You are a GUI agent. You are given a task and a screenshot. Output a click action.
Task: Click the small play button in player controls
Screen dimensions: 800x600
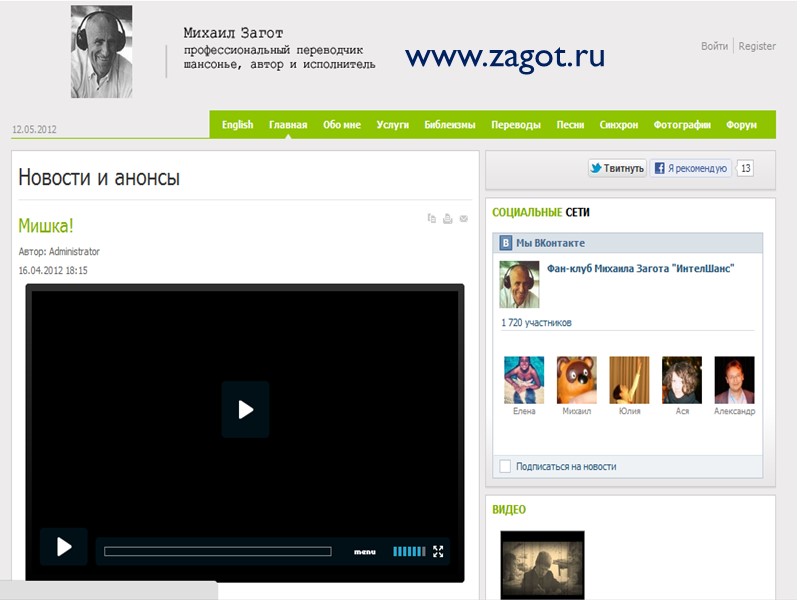(x=64, y=547)
